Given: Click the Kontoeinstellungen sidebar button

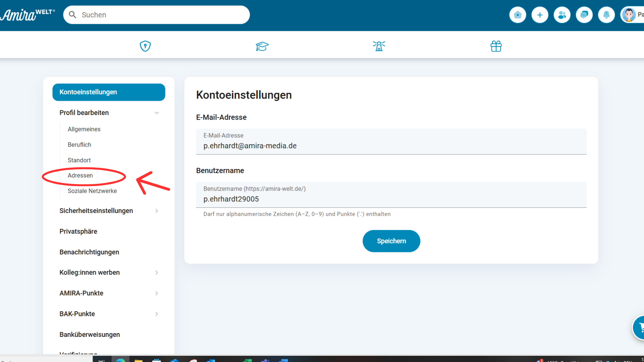Looking at the screenshot, I should click(109, 92).
